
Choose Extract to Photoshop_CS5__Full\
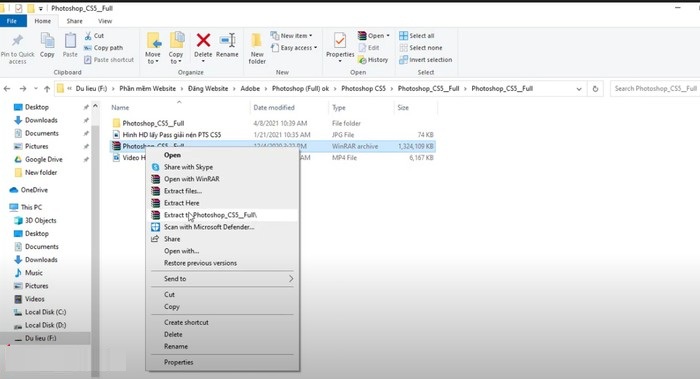(223, 215)
